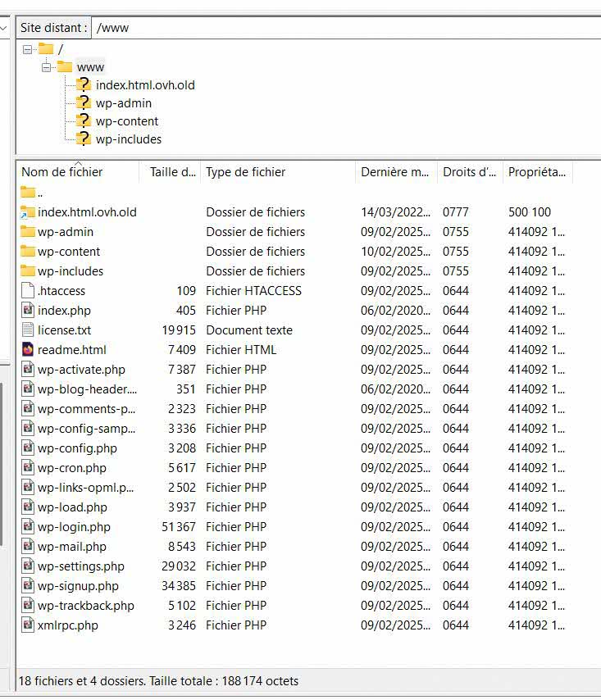Click the index.html.ovh.old shortcut folder icon
601x700 pixels.
28,212
